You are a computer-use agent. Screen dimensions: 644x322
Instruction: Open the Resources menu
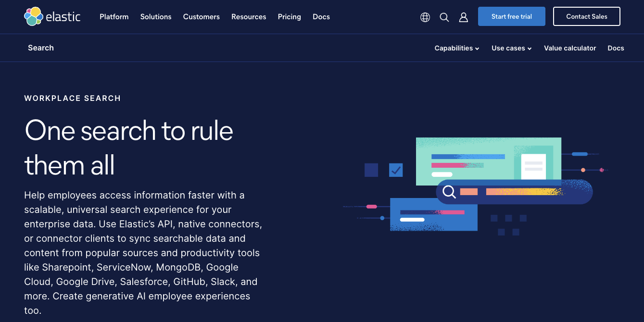click(249, 17)
